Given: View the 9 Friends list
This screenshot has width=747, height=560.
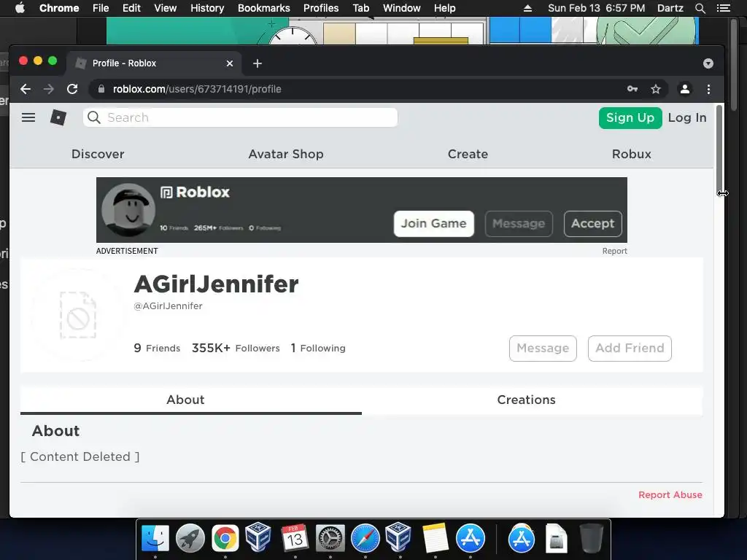Looking at the screenshot, I should [x=157, y=348].
